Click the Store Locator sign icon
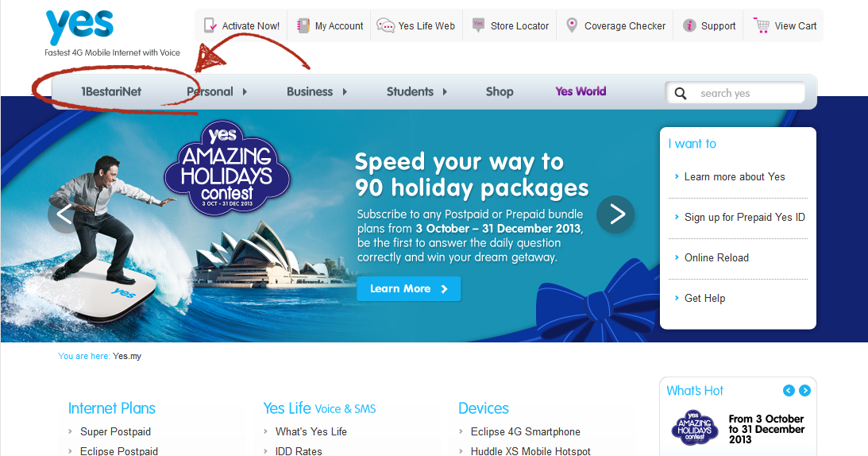Image resolution: width=868 pixels, height=456 pixels. pyautogui.click(x=478, y=25)
